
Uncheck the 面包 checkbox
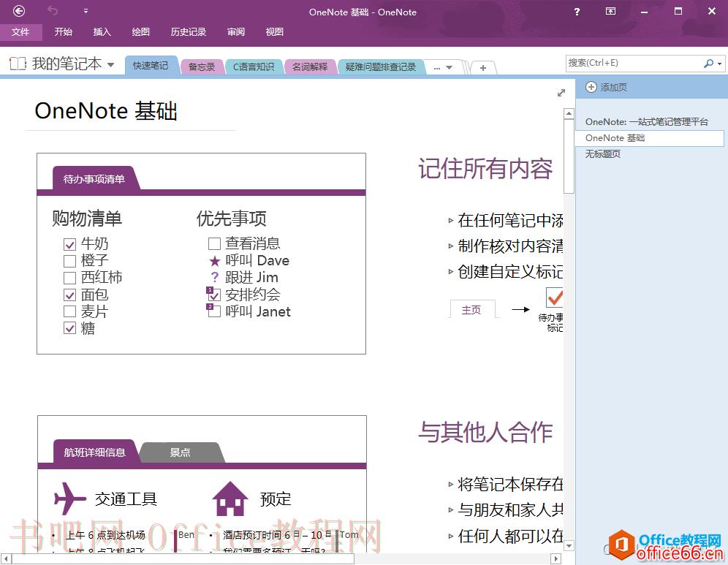click(x=69, y=295)
